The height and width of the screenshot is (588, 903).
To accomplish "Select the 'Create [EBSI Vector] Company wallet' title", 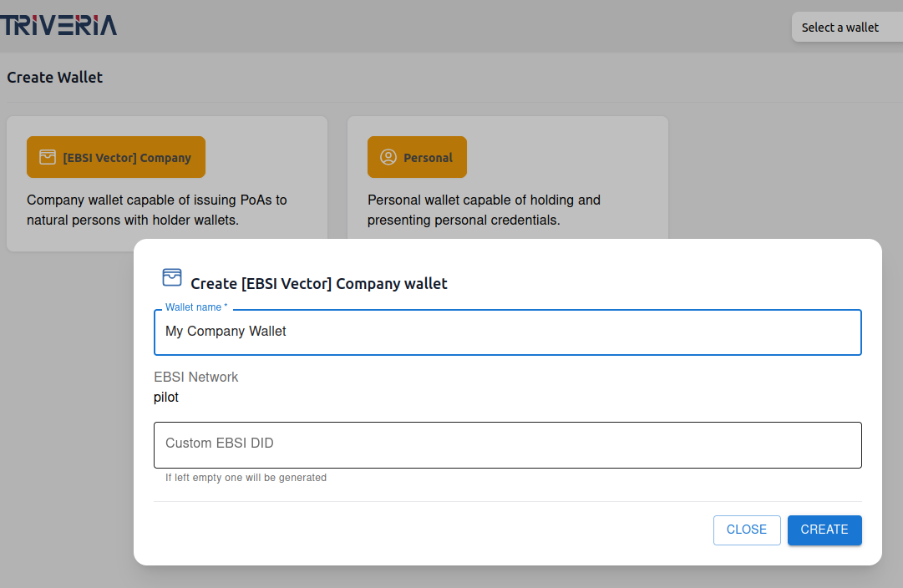I will point(318,283).
